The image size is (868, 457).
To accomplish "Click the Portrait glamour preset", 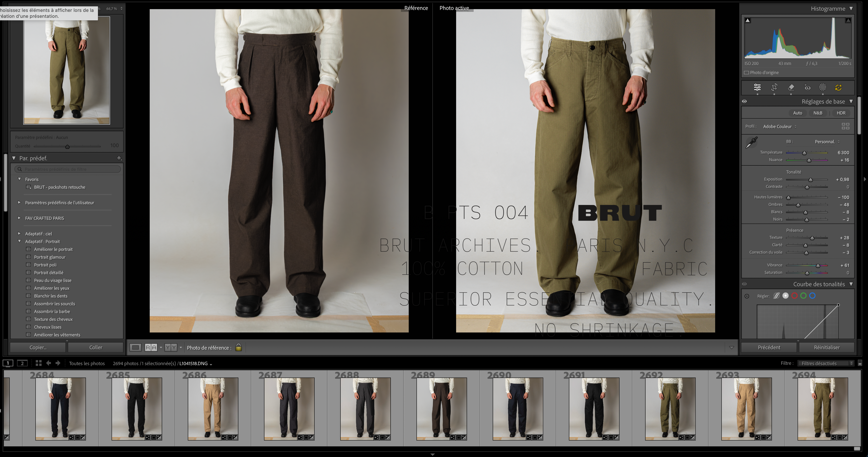I will click(x=50, y=257).
